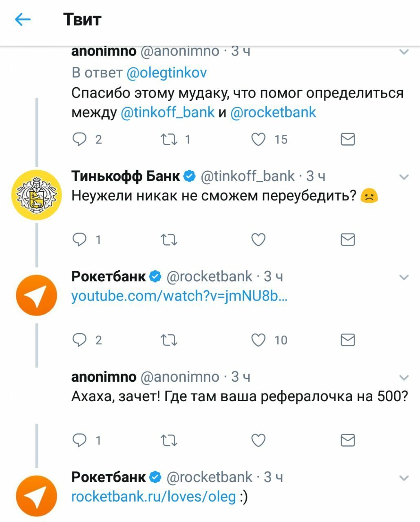Like the Тинькофф Банк tweet
Viewport: 420px width, 522px height.
259,239
